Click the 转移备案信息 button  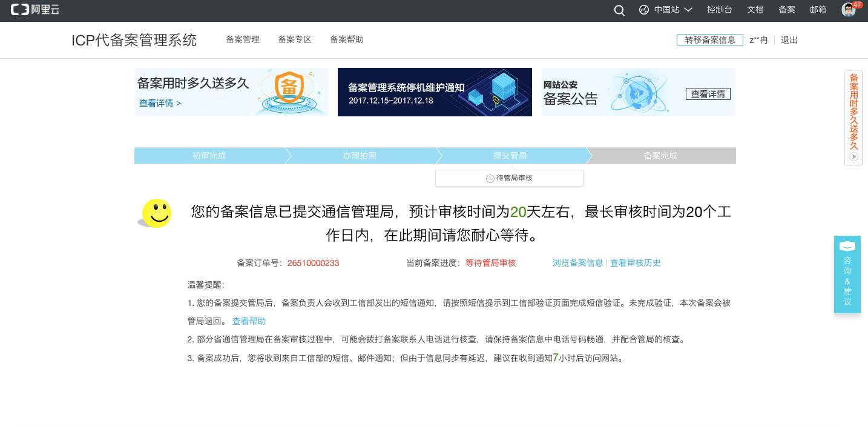[x=709, y=40]
